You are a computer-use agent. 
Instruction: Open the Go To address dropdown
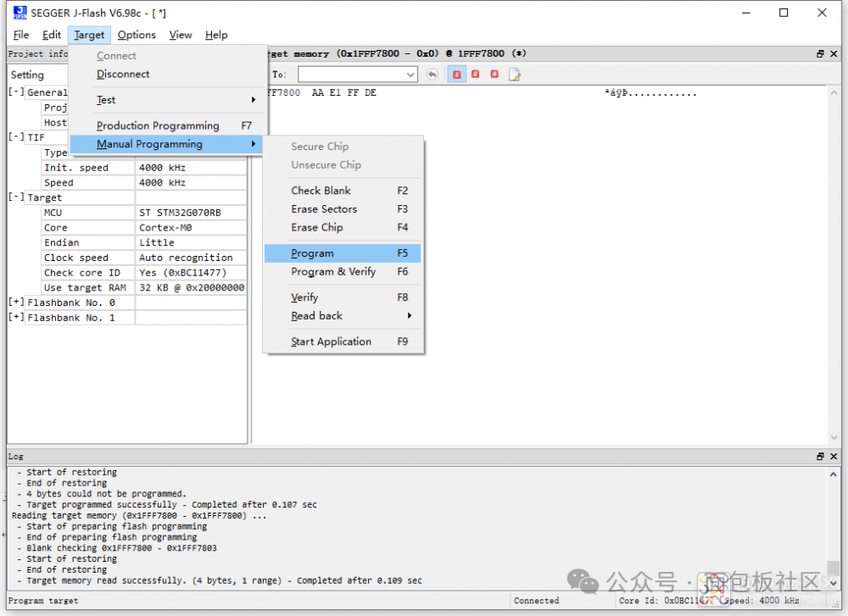tap(411, 75)
